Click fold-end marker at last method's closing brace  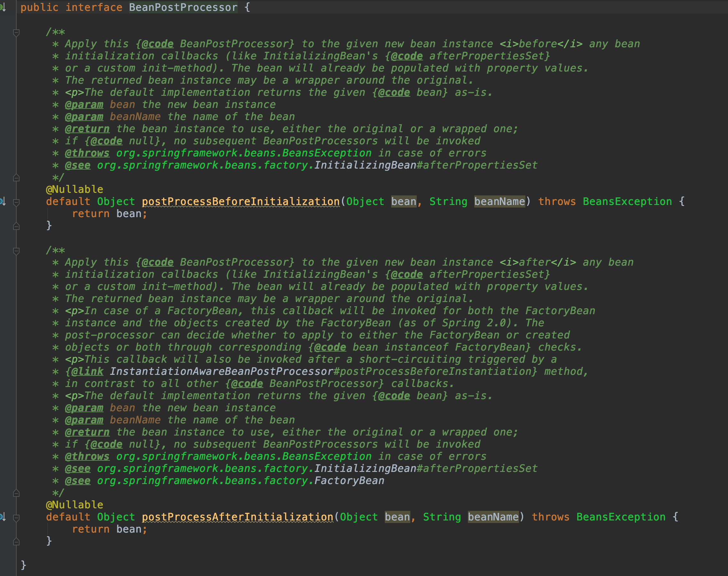coord(16,542)
